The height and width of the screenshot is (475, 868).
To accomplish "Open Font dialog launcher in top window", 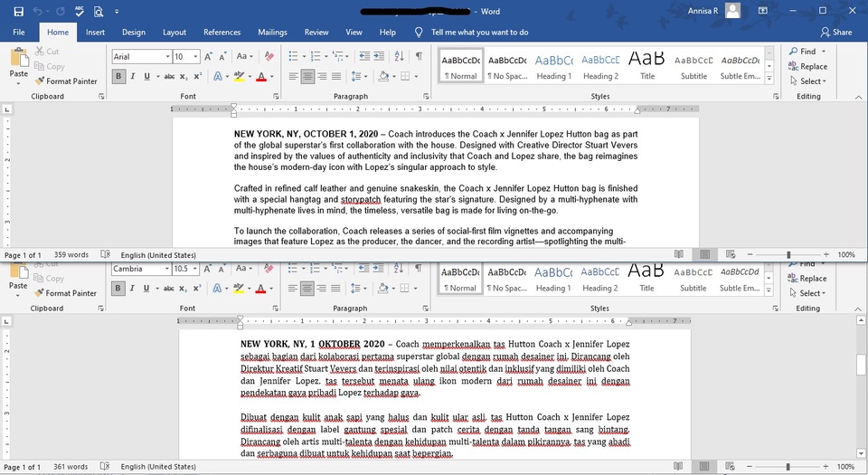I will click(x=276, y=96).
